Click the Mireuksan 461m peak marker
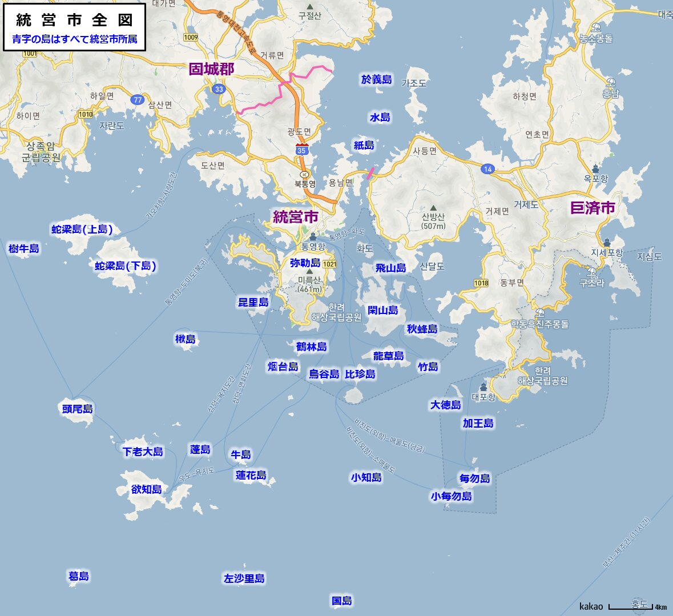 coord(309,272)
